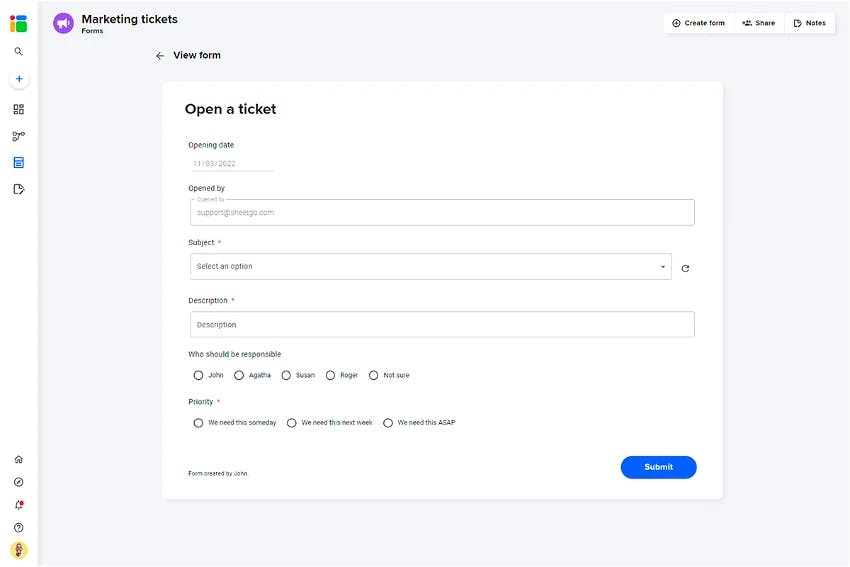
Task: Open the workflow connections icon
Action: [18, 136]
